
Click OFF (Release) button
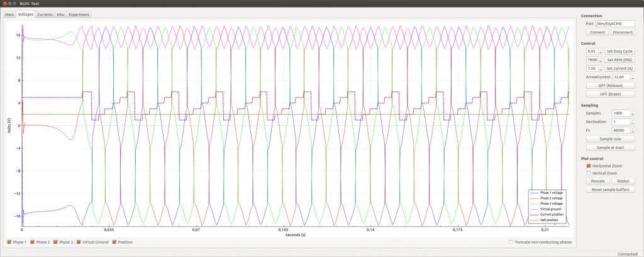pos(610,86)
